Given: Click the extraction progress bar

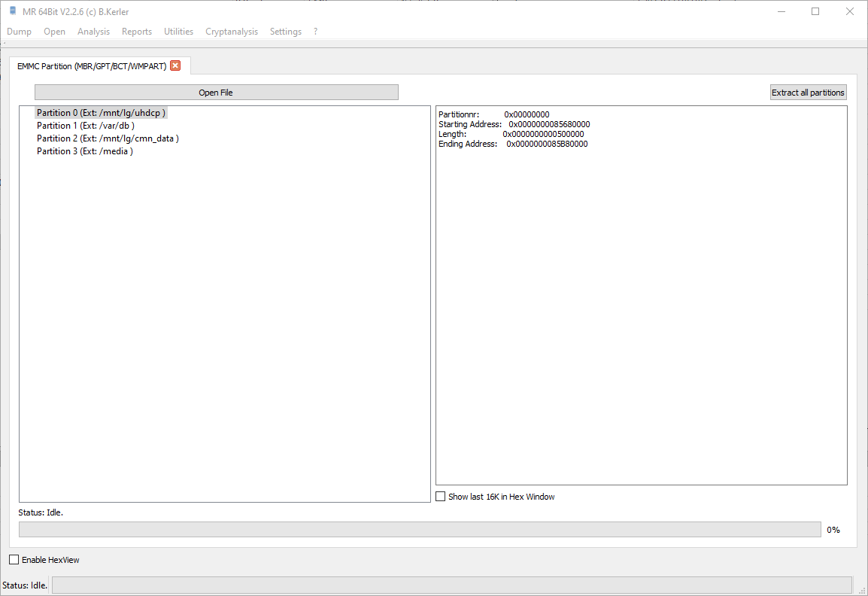Looking at the screenshot, I should (419, 530).
